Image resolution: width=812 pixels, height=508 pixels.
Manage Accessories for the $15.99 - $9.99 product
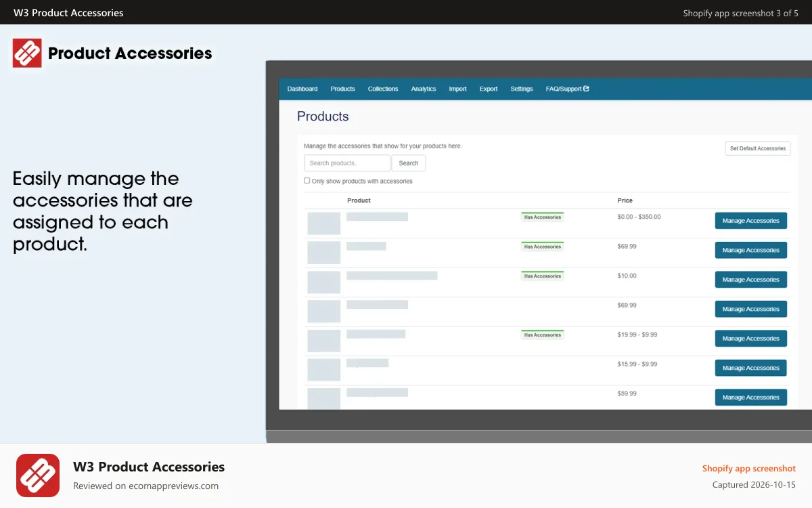(751, 368)
